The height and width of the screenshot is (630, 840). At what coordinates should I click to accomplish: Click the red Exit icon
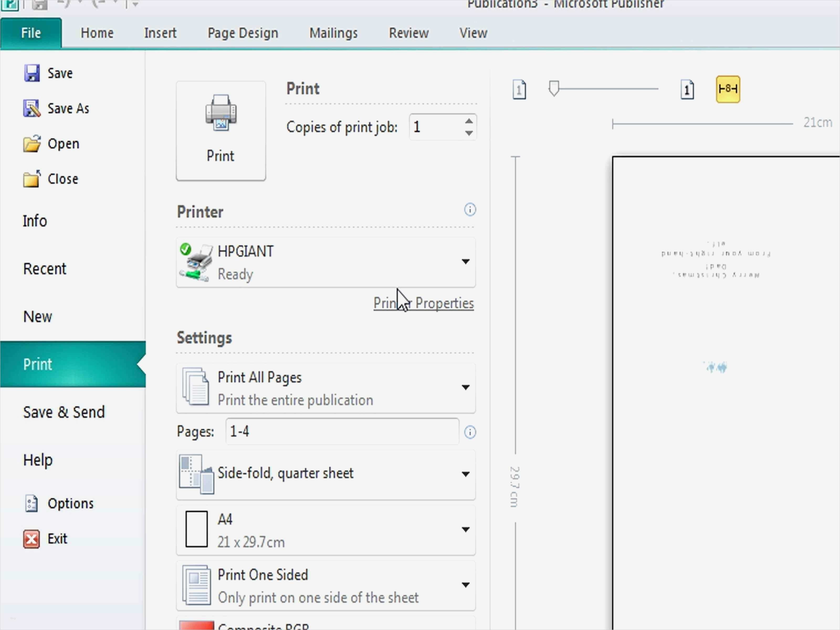click(x=31, y=539)
